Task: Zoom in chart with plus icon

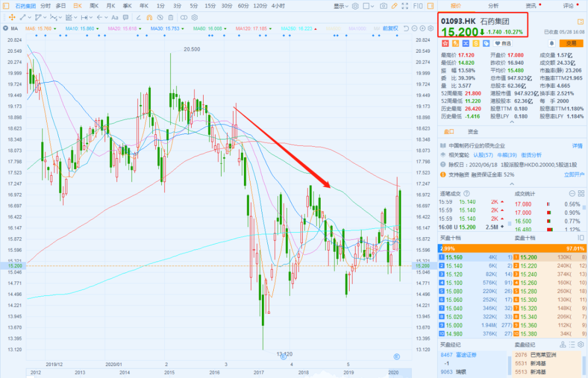Action: (x=422, y=28)
